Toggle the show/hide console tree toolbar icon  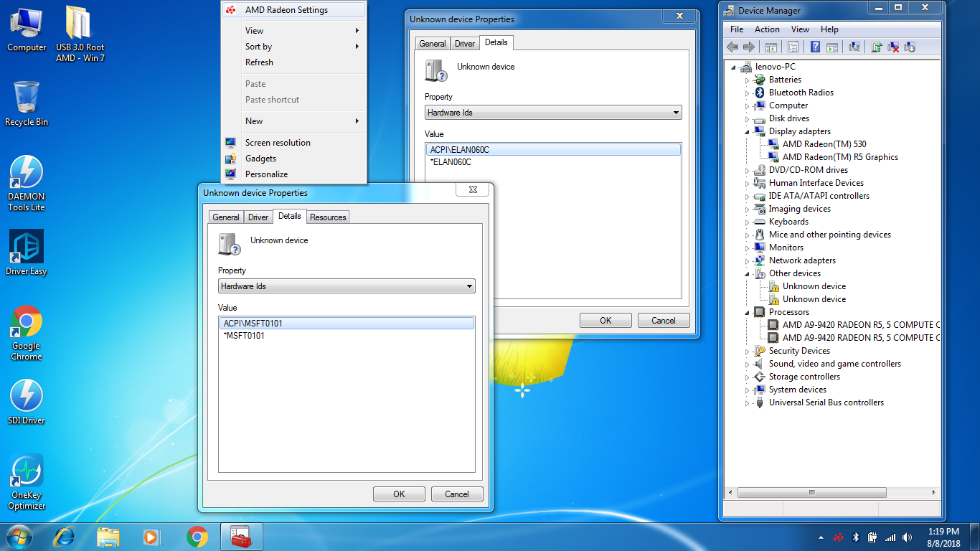pyautogui.click(x=771, y=47)
